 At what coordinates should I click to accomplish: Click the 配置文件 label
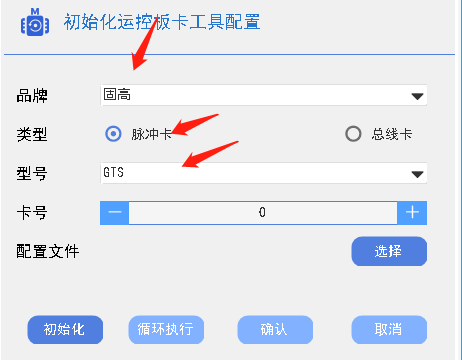coord(48,251)
